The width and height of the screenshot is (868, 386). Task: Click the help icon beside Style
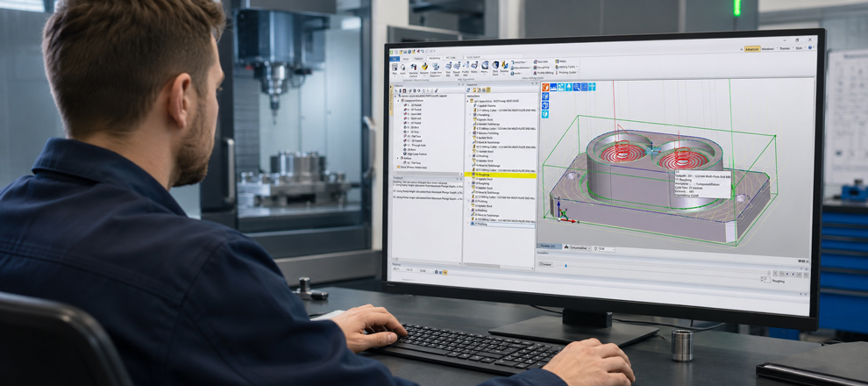pyautogui.click(x=810, y=47)
